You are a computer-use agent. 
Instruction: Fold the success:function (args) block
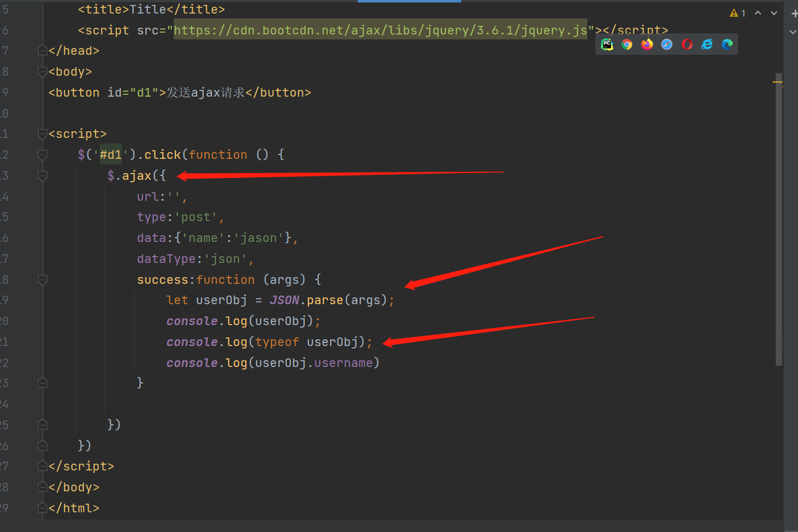[x=42, y=280]
